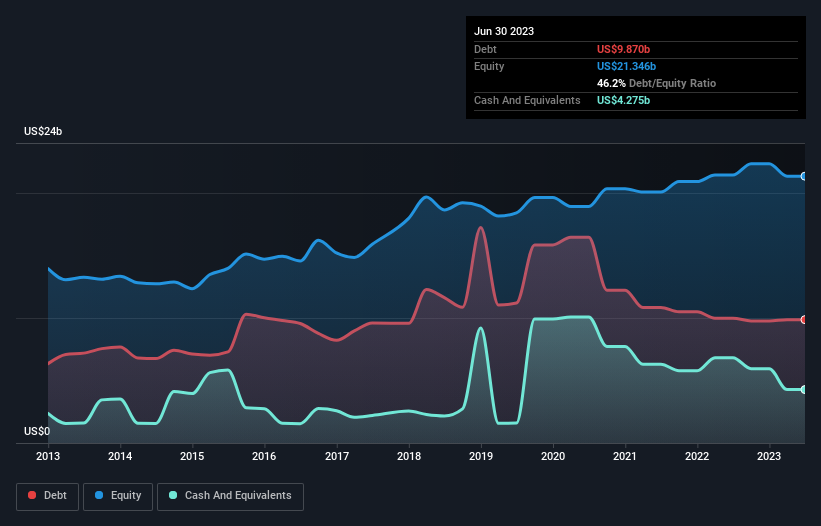Click Cash And Equivalents label in tooltip
The width and height of the screenshot is (821, 526).
pyautogui.click(x=527, y=100)
